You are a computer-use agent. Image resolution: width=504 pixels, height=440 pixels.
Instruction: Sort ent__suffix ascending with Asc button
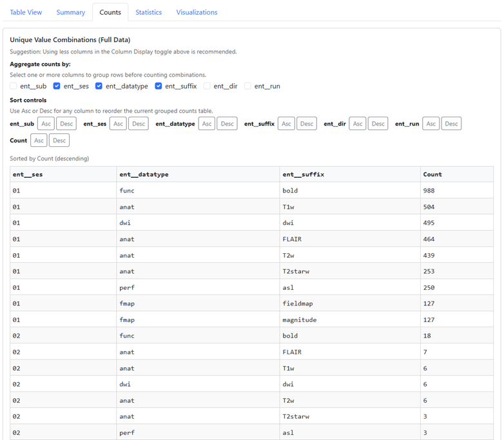[x=286, y=124]
